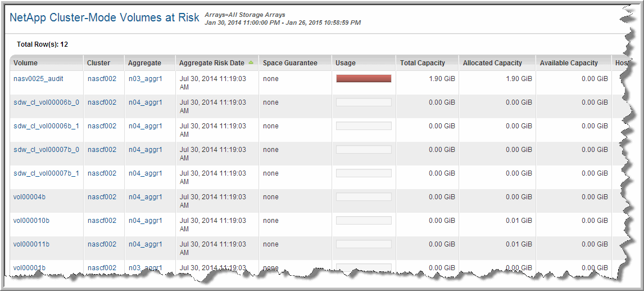
Task: Sort by Space Guarantee column
Action: point(290,63)
